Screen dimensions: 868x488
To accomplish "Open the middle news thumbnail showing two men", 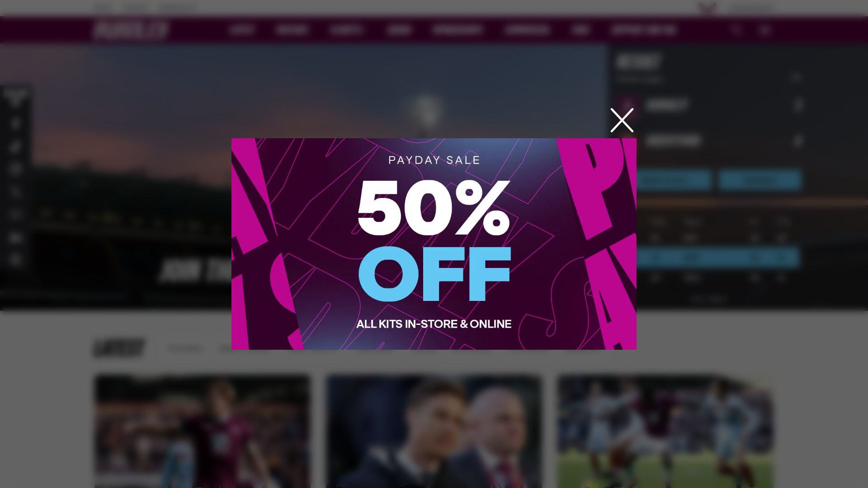I will coord(434,431).
